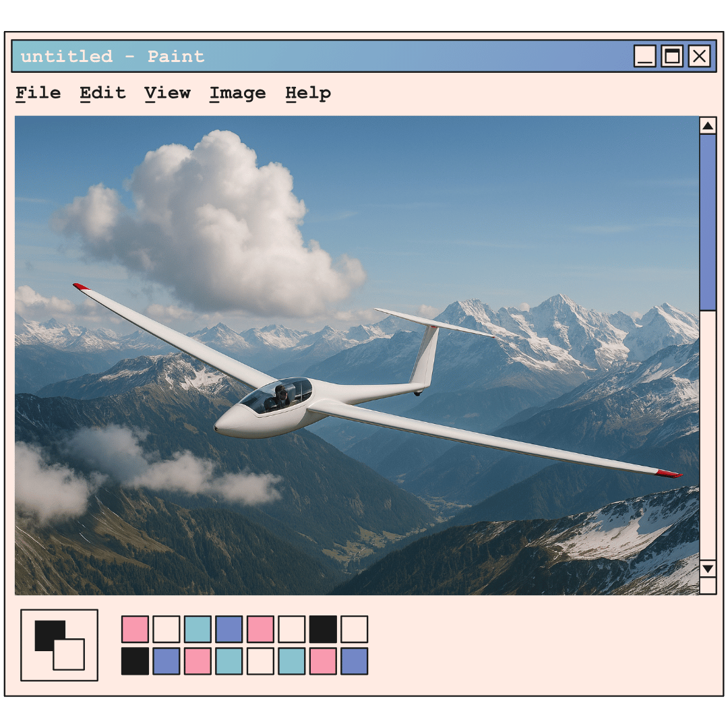This screenshot has width=728, height=728.
Task: Click the scrollbar up arrow
Action: point(708,126)
